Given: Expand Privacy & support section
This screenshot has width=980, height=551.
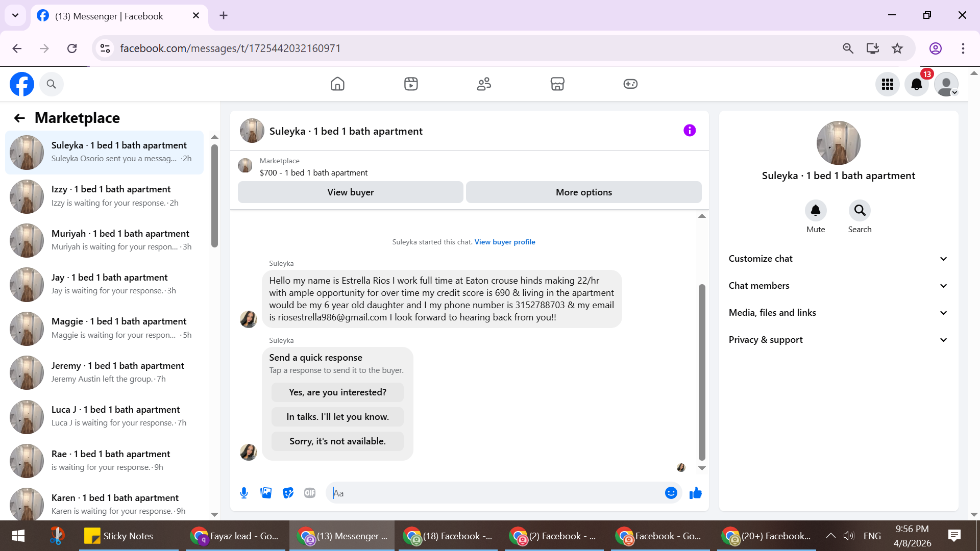Looking at the screenshot, I should pyautogui.click(x=838, y=340).
